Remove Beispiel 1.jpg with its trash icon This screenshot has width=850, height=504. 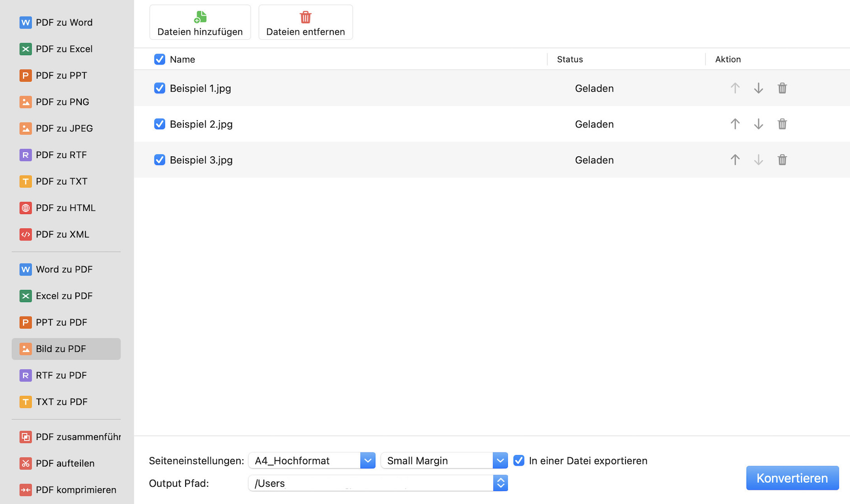coord(782,88)
